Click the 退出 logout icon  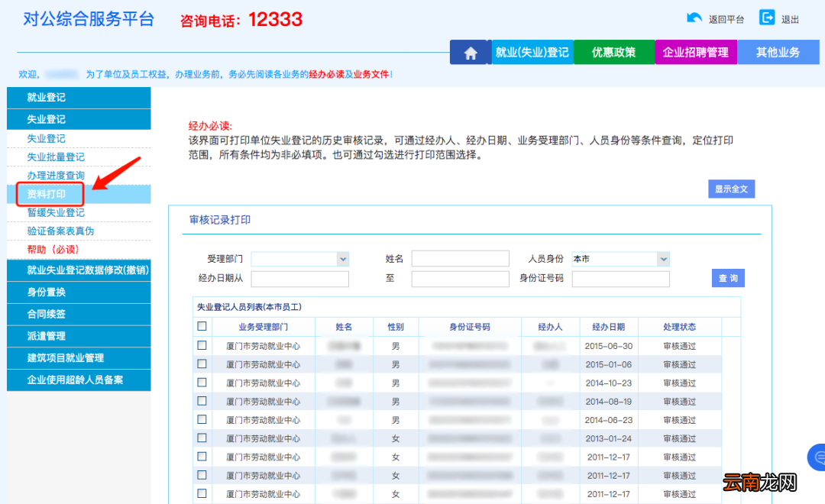point(767,18)
